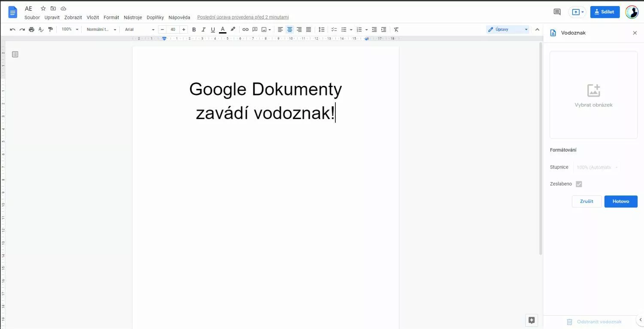This screenshot has width=644, height=329.
Task: Expand the numbered list options arrow
Action: 366,30
